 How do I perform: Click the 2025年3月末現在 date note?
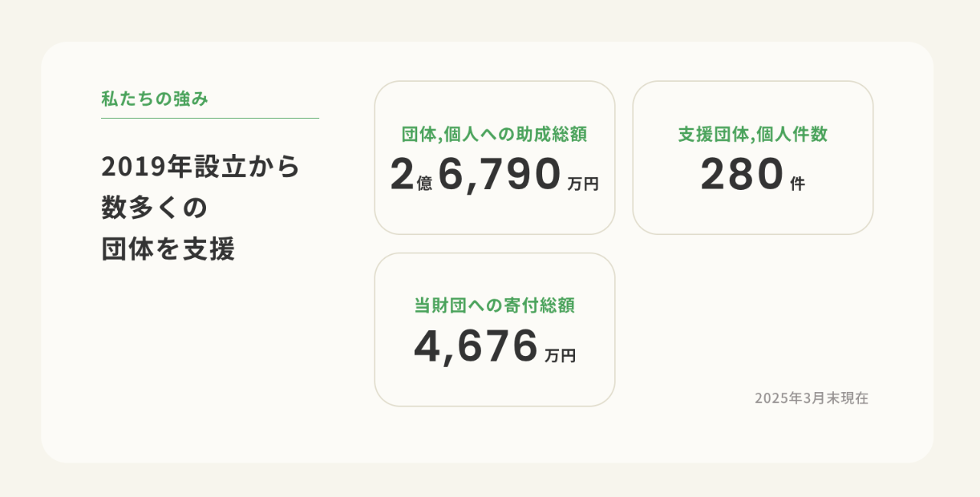tap(812, 398)
